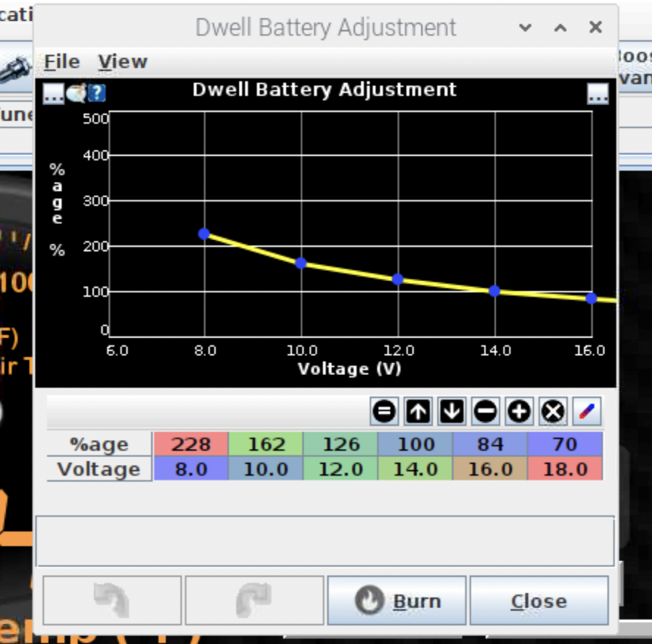
Task: Select the %age cell with value 228
Action: [190, 444]
